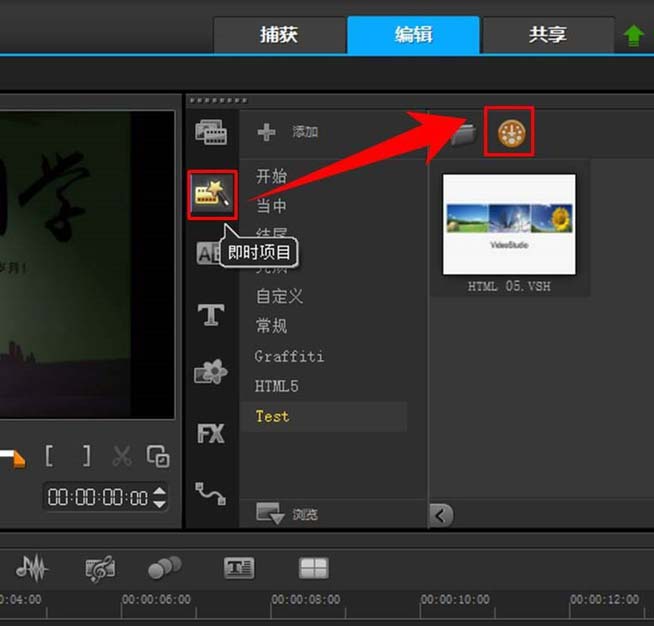Switch to the 共享 tab
The height and width of the screenshot is (626, 654).
(548, 35)
